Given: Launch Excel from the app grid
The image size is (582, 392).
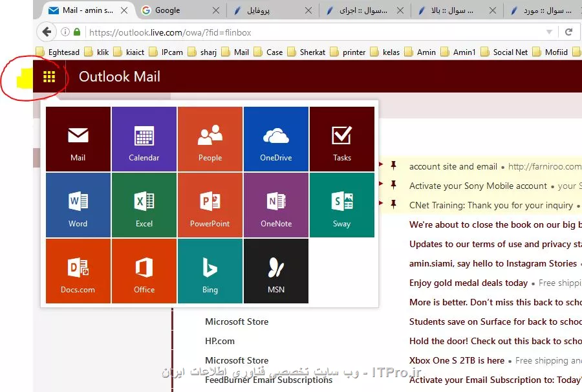Looking at the screenshot, I should click(x=144, y=205).
